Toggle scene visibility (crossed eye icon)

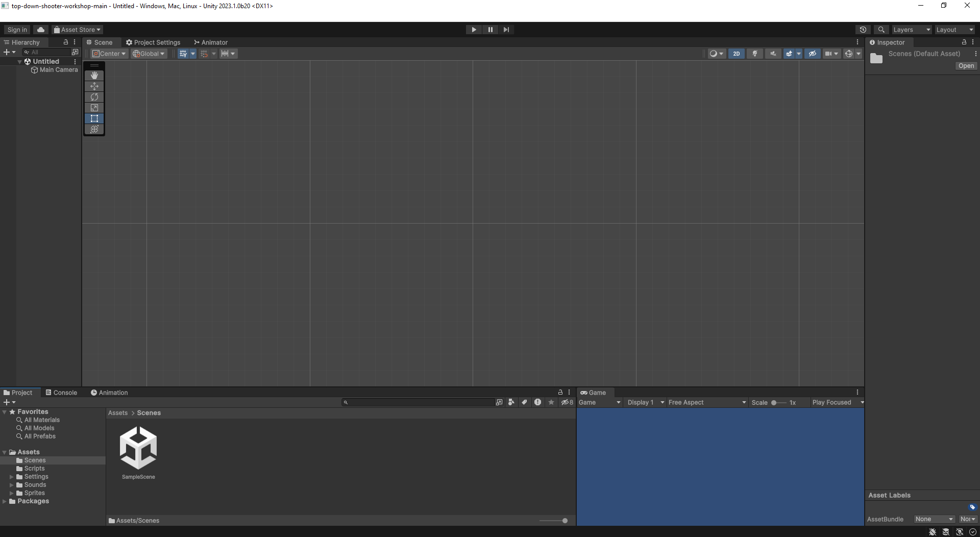click(x=812, y=53)
